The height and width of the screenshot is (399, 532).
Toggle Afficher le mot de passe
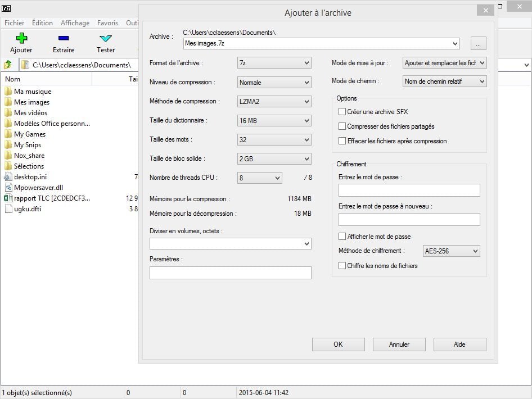point(342,237)
